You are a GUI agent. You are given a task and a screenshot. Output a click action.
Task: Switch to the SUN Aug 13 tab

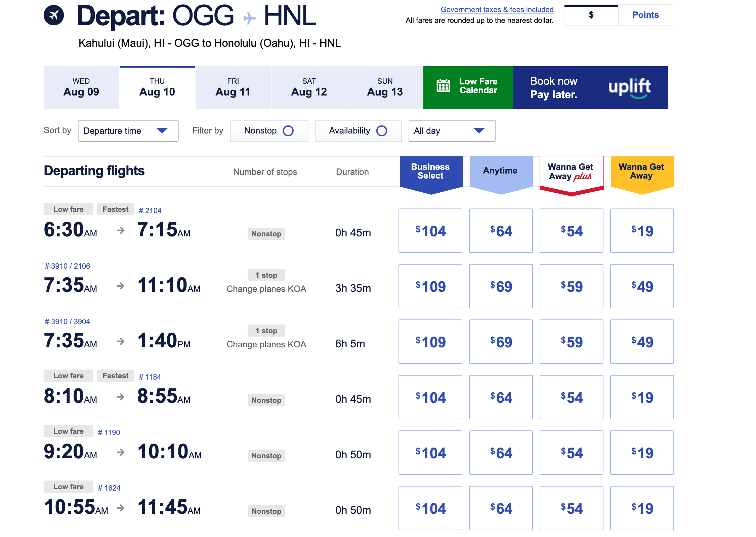point(385,88)
